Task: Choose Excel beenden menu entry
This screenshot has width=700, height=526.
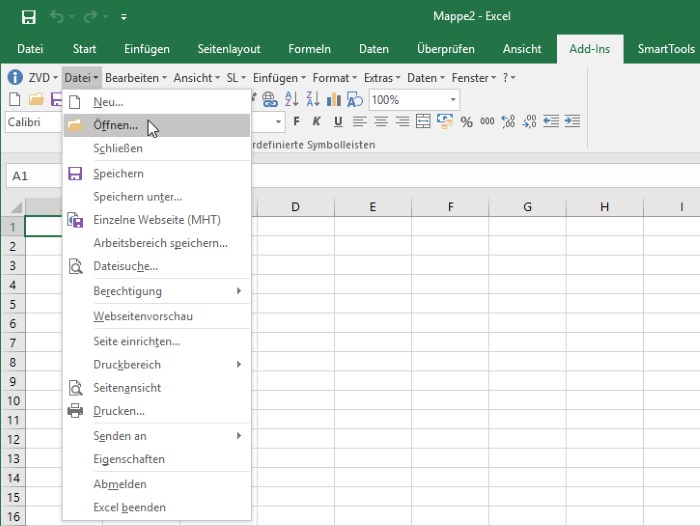Action: [157, 507]
